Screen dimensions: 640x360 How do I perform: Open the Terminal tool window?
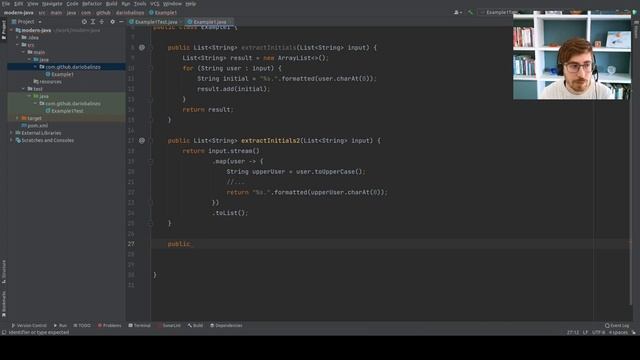(x=140, y=325)
